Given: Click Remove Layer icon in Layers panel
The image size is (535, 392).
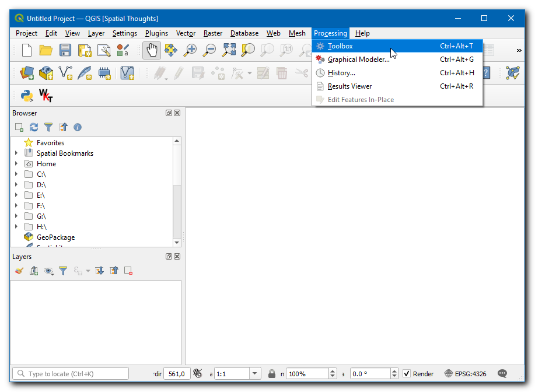Looking at the screenshot, I should 128,271.
